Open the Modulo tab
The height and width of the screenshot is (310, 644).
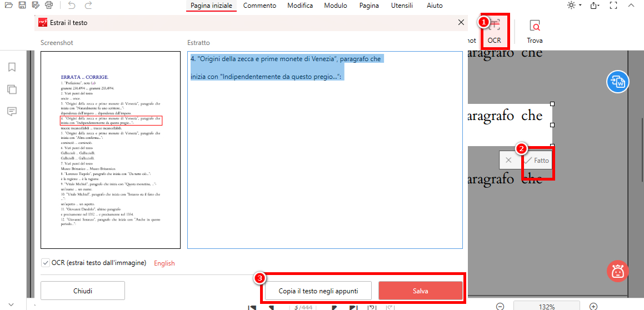(336, 6)
